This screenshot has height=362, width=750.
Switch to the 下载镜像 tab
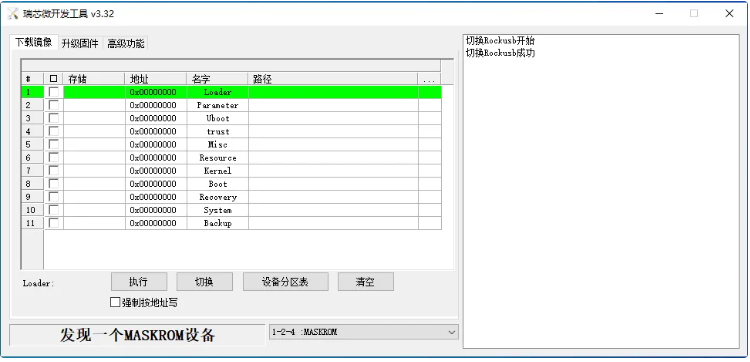(33, 43)
